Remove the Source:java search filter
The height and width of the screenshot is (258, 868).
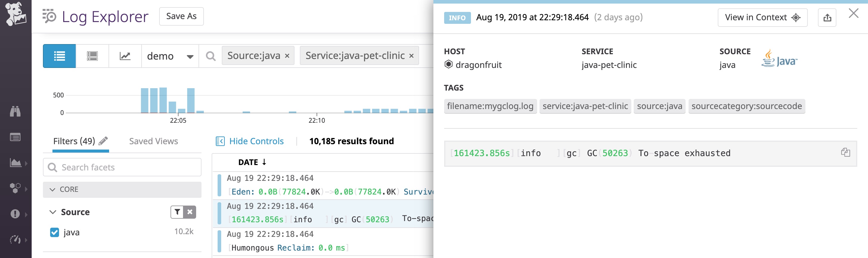[287, 56]
